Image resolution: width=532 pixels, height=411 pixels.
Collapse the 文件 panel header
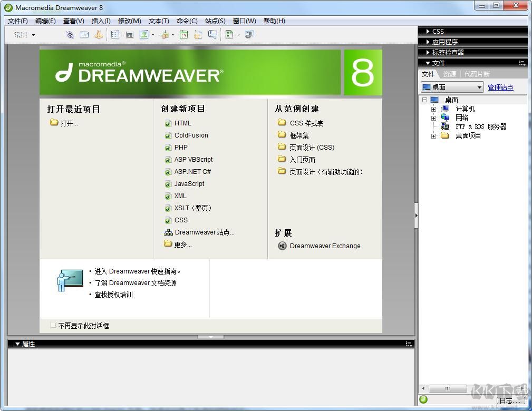click(428, 63)
